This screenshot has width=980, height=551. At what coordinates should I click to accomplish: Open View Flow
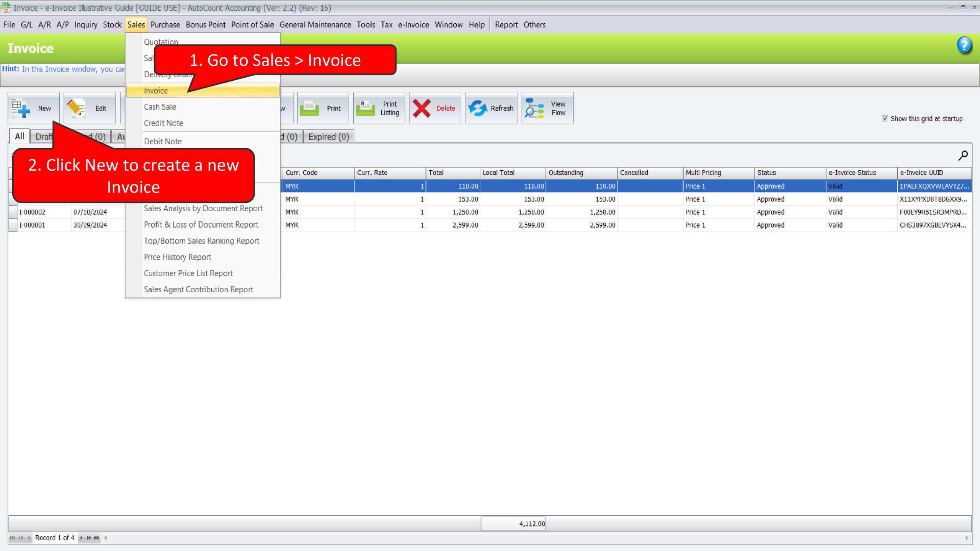coord(547,108)
